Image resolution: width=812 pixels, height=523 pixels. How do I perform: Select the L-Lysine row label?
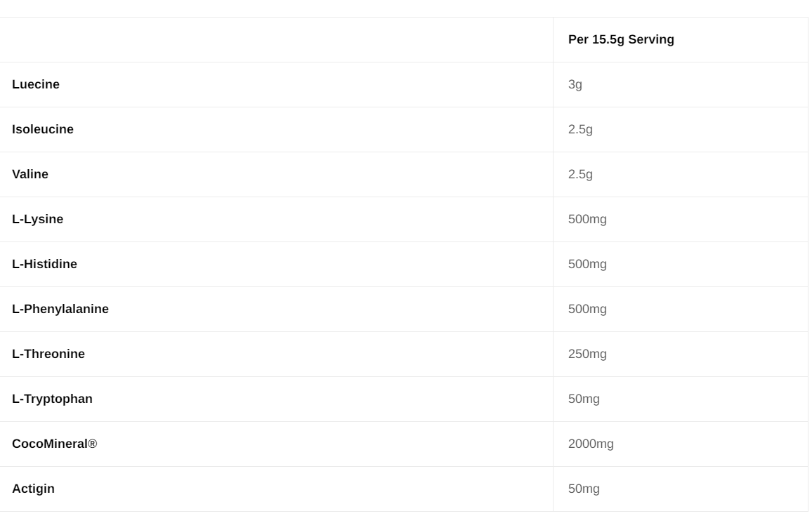(x=38, y=219)
